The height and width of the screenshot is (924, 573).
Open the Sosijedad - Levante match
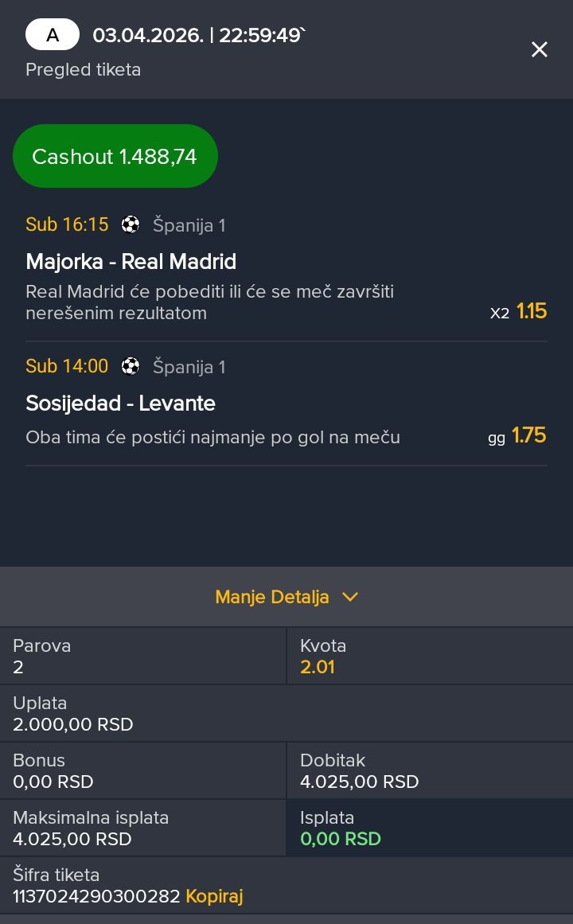(x=121, y=404)
